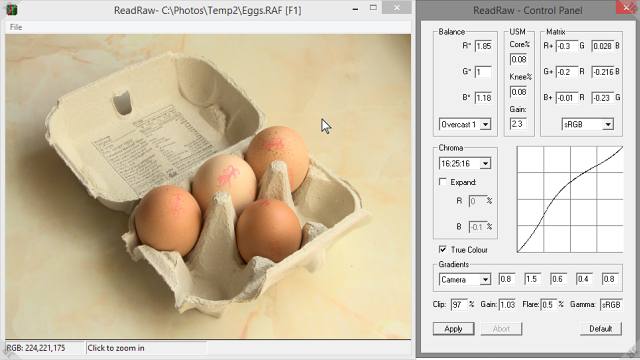Image resolution: width=640 pixels, height=360 pixels.
Task: Select the Clip percentage field
Action: coord(458,304)
